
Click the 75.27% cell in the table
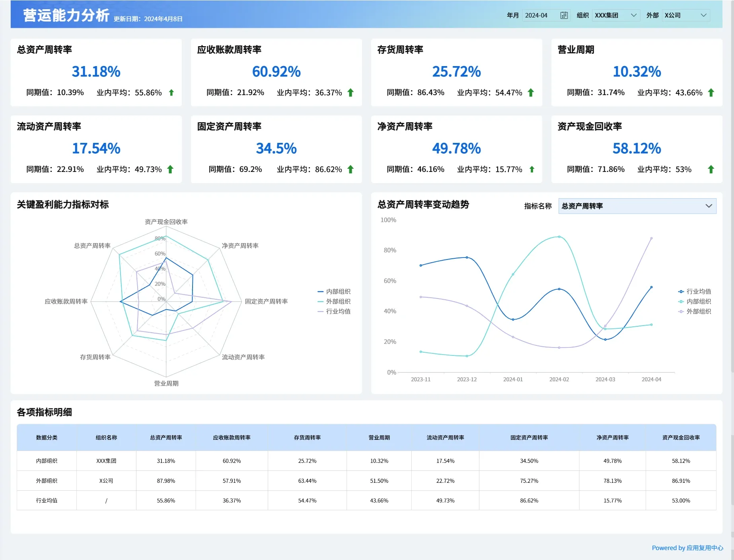[529, 481]
